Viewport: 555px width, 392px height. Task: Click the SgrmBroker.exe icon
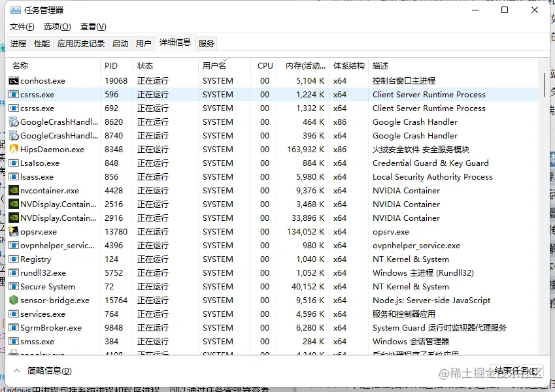14,328
